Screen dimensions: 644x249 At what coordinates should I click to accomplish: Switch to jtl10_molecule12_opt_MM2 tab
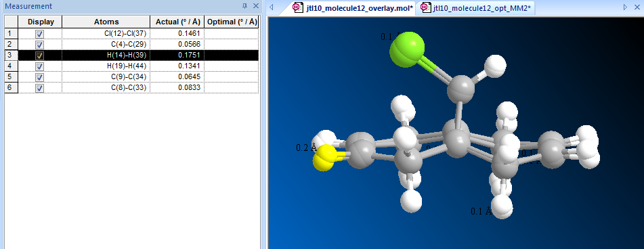(x=477, y=7)
